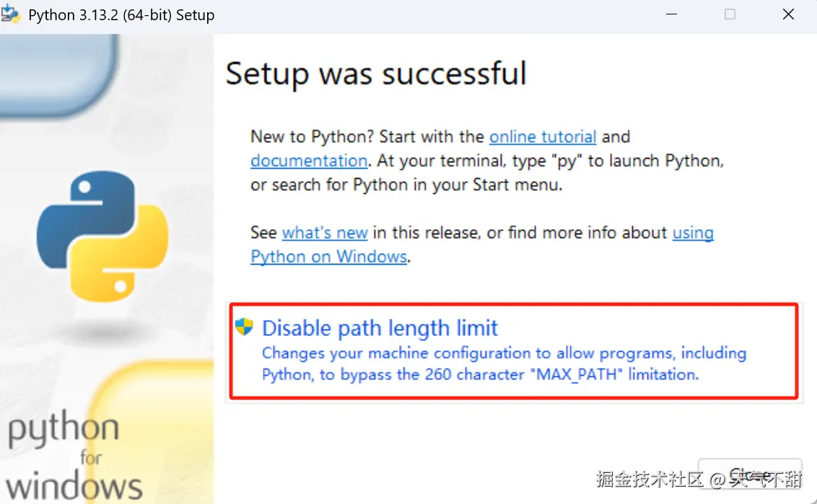
Task: Click Disable path length limit
Action: coord(514,351)
